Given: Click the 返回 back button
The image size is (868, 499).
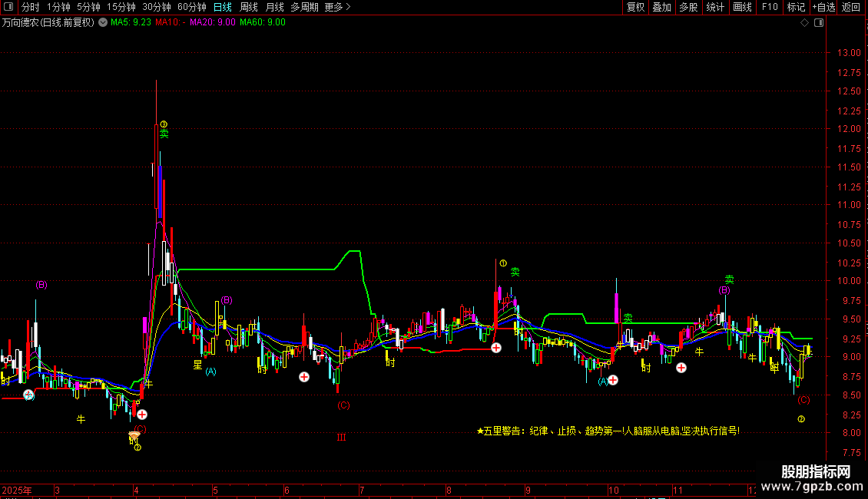Looking at the screenshot, I should 851,7.
